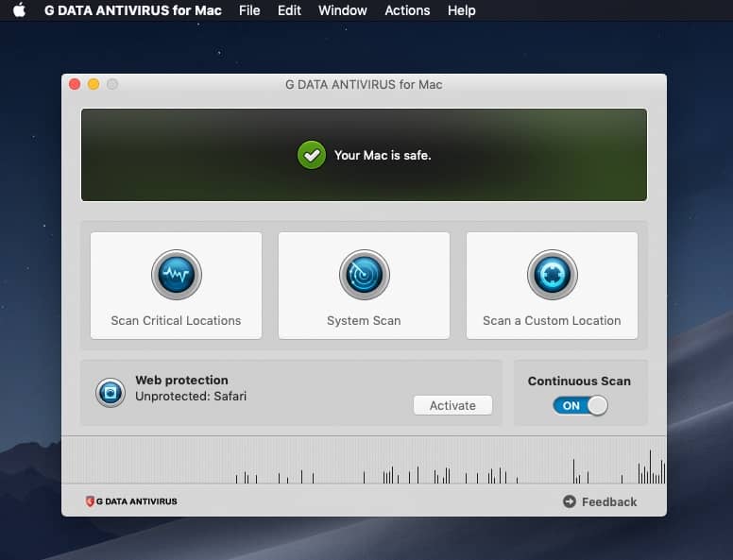This screenshot has height=560, width=733.
Task: Click the Feedback arrow icon
Action: point(569,501)
